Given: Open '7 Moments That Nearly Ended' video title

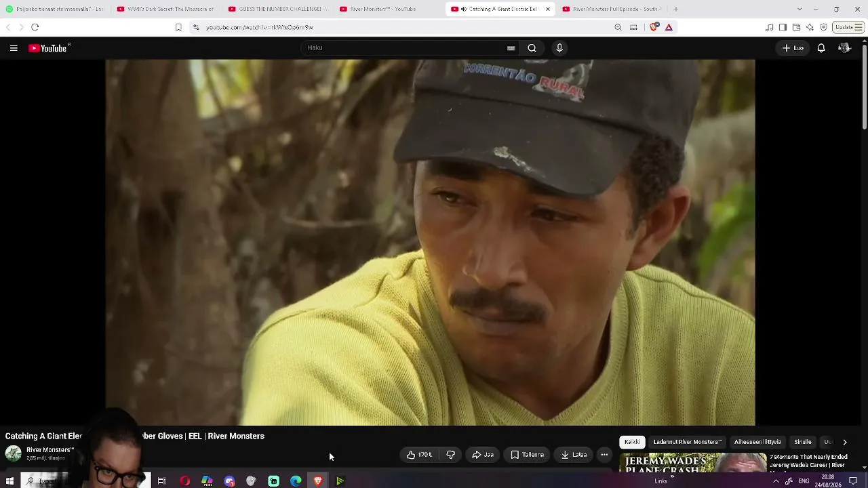Looking at the screenshot, I should pyautogui.click(x=808, y=462).
